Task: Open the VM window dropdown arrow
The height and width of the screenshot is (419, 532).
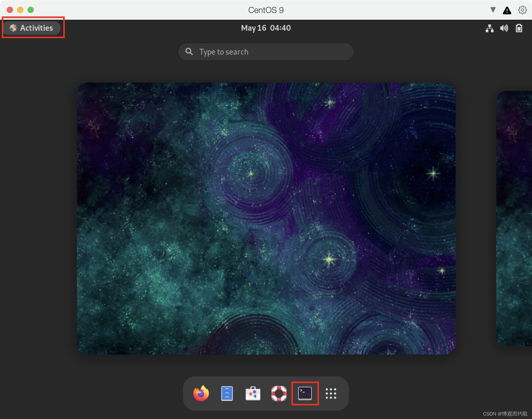Action: point(493,10)
